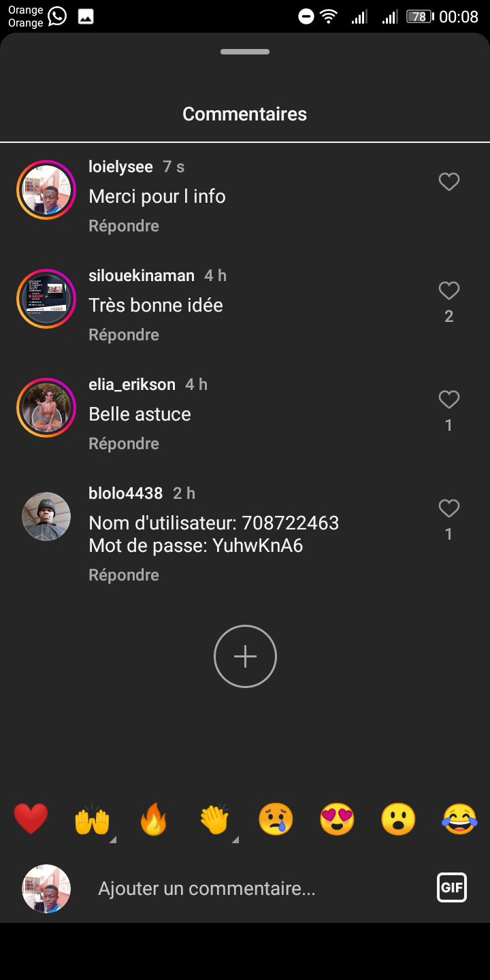The width and height of the screenshot is (490, 980).
Task: React with the fire emoji
Action: point(153,819)
